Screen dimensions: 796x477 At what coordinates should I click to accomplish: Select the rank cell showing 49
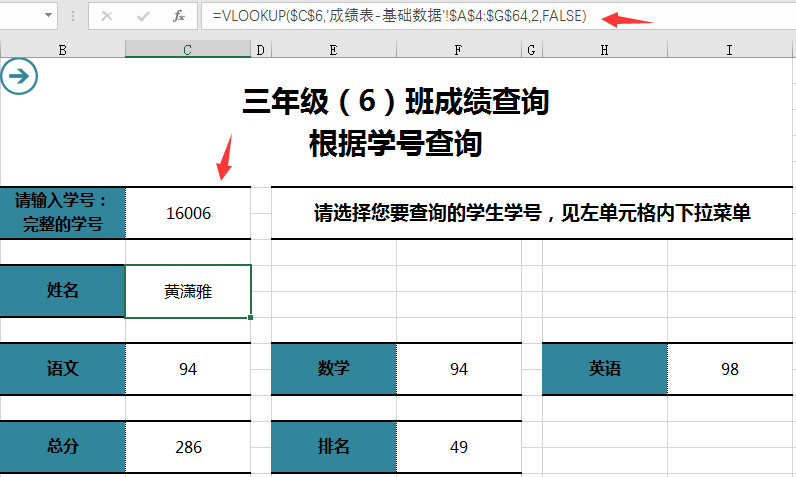(x=458, y=447)
